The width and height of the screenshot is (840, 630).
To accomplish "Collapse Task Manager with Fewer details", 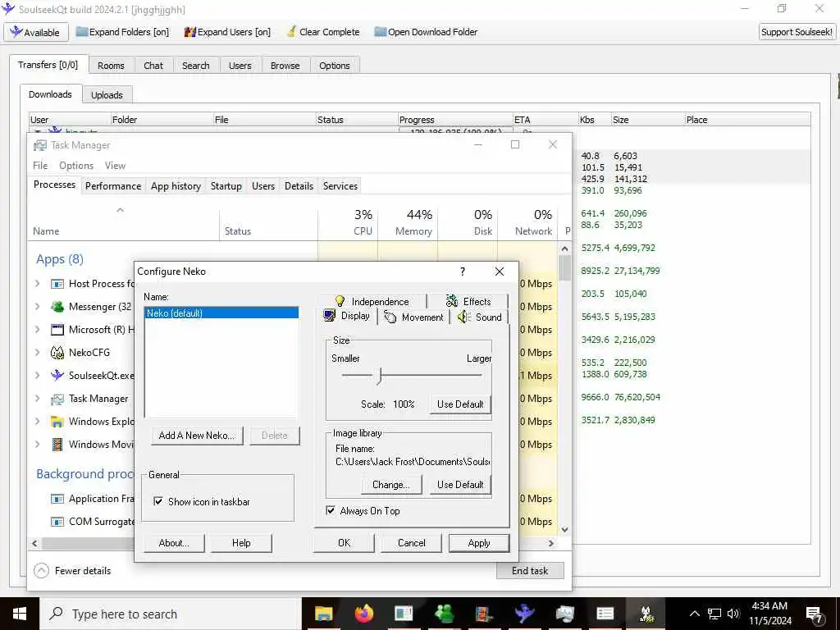I will point(72,571).
